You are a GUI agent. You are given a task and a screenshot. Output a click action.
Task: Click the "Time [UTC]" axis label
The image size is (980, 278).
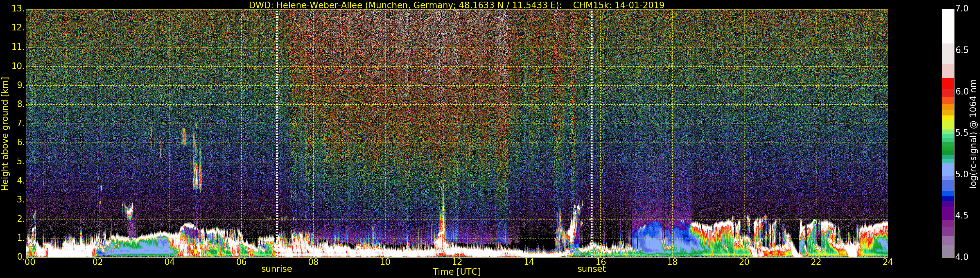coord(457,272)
